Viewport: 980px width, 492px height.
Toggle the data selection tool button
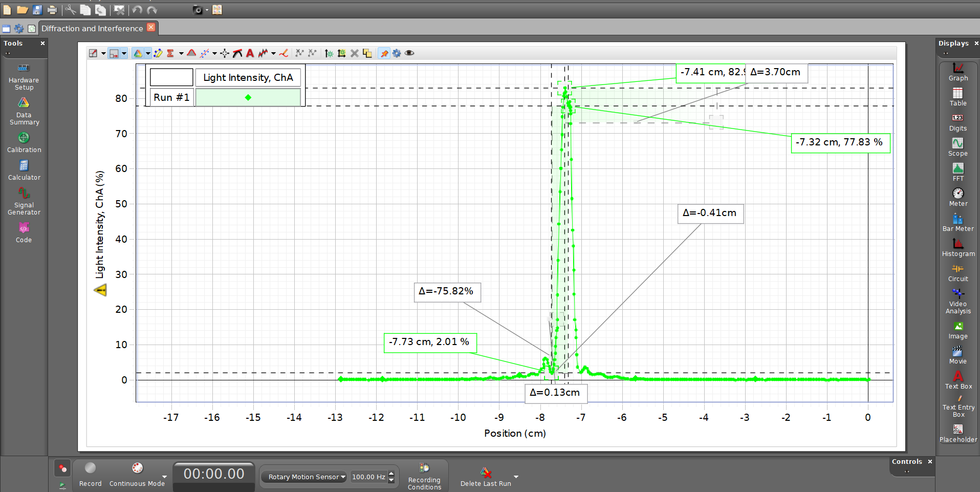(x=114, y=53)
